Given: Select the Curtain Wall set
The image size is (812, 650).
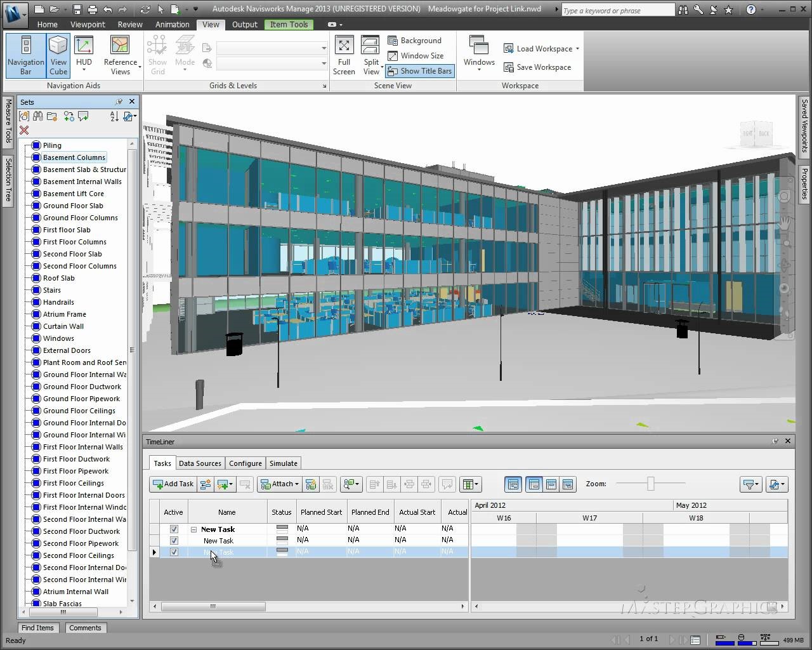Looking at the screenshot, I should pos(63,326).
